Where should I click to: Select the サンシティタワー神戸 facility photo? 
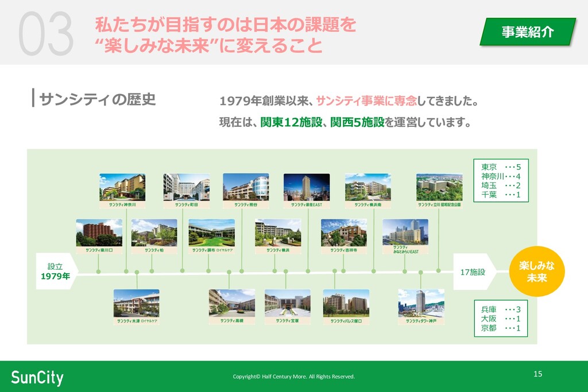click(x=421, y=303)
